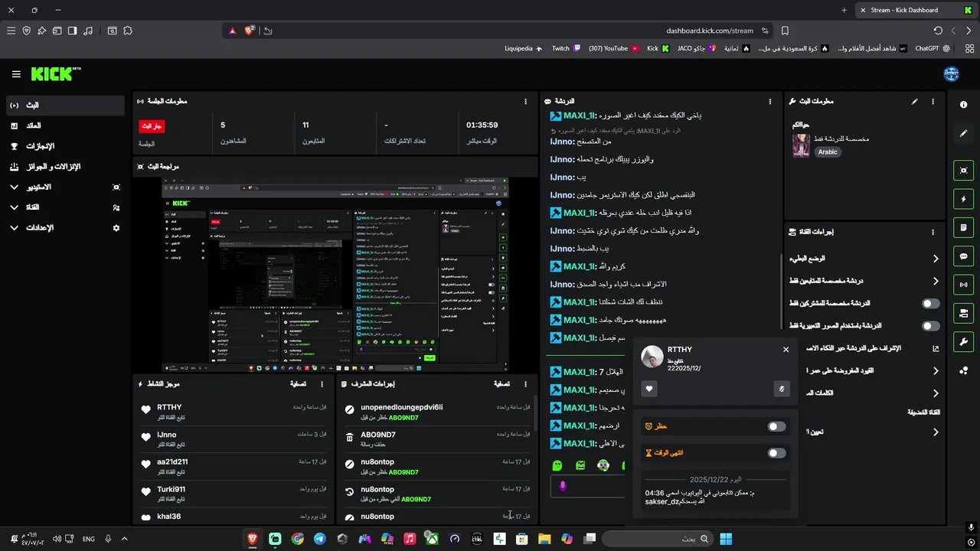The image size is (980, 551).
Task: Select unopenedloungepdvi6li moderator action row
Action: tap(438, 412)
